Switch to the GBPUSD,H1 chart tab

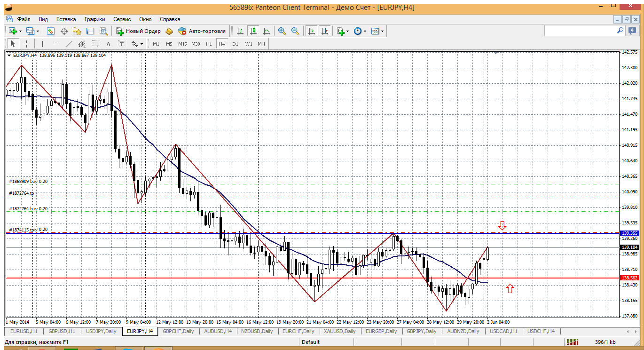point(62,331)
